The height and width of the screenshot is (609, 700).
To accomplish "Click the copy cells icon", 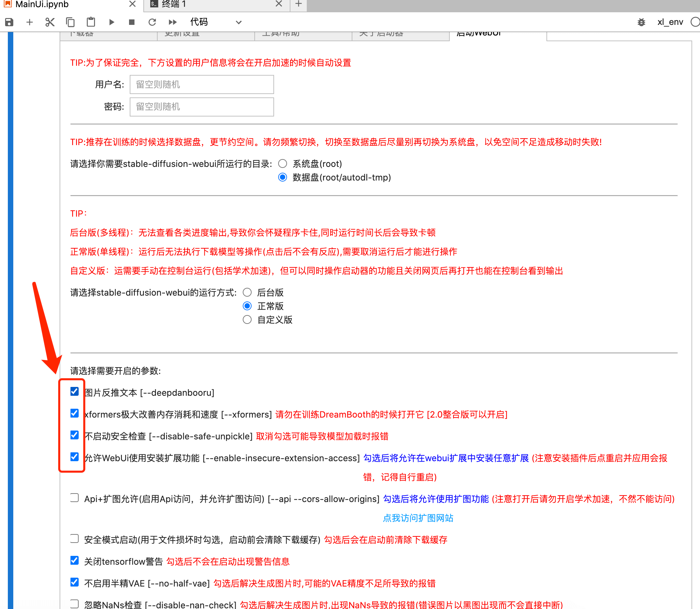I will (70, 22).
